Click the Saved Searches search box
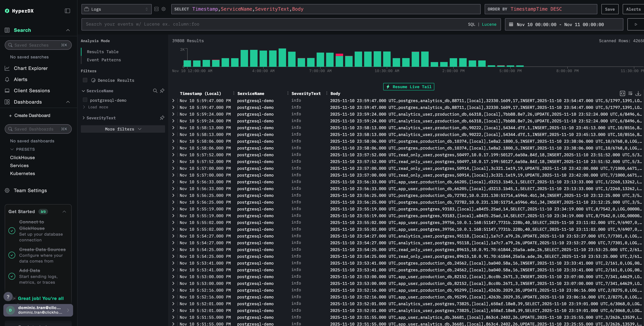The width and height of the screenshot is (644, 326). coord(38,45)
